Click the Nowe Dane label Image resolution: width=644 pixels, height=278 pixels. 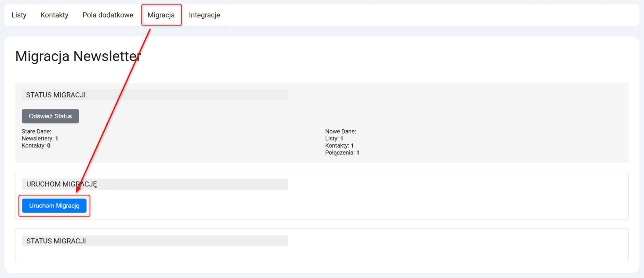click(x=340, y=131)
